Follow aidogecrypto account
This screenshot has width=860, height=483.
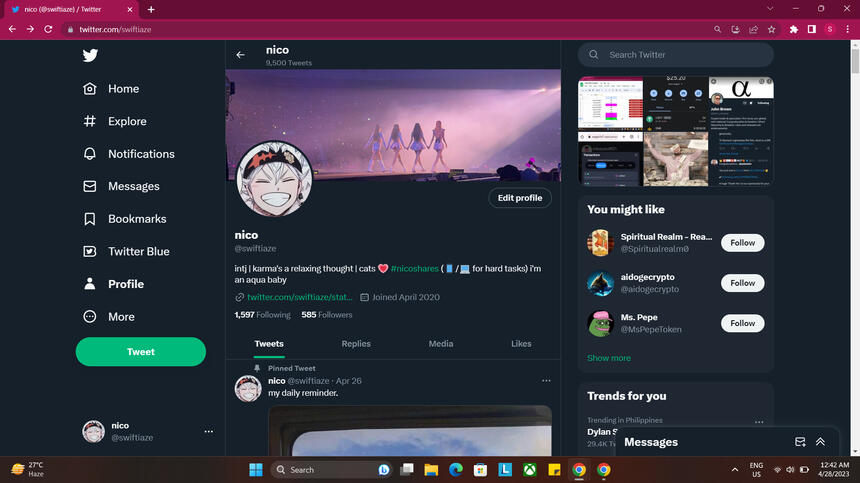coord(743,283)
